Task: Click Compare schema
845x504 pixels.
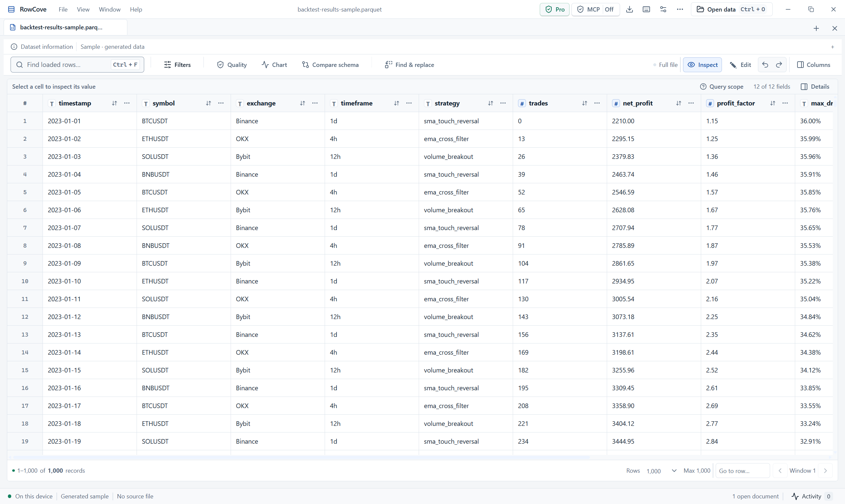Action: (x=330, y=65)
